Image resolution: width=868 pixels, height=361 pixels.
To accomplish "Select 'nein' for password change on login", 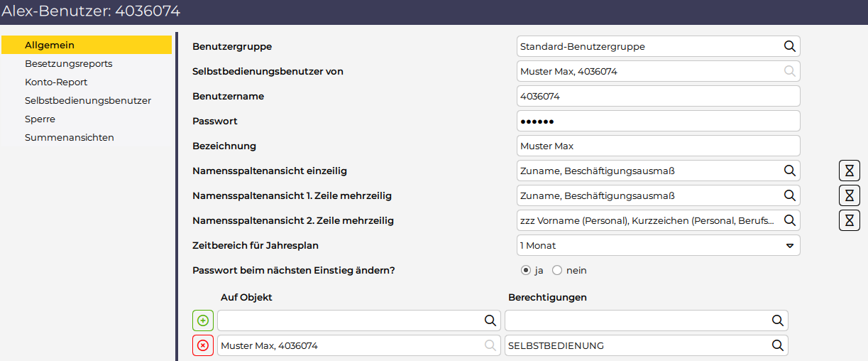I will tap(557, 271).
